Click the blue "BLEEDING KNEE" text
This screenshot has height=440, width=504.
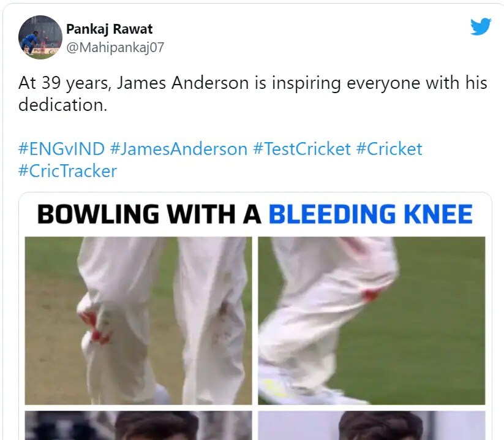(370, 214)
